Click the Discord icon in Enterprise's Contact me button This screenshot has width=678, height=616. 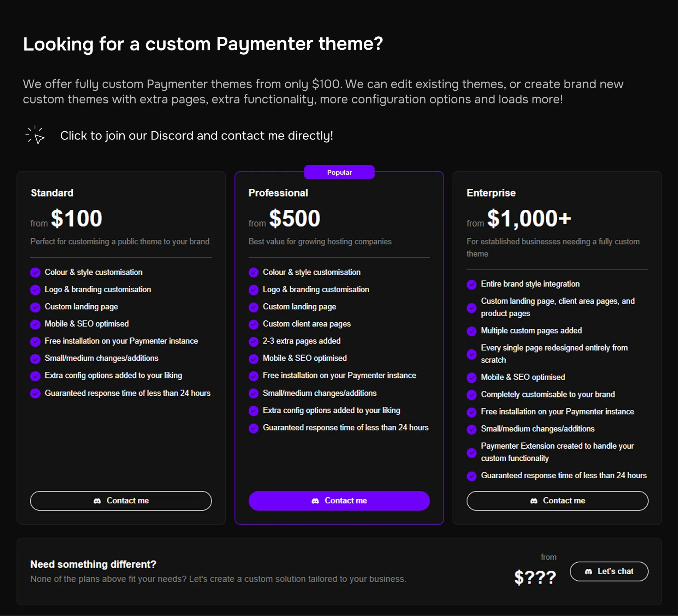pyautogui.click(x=534, y=501)
